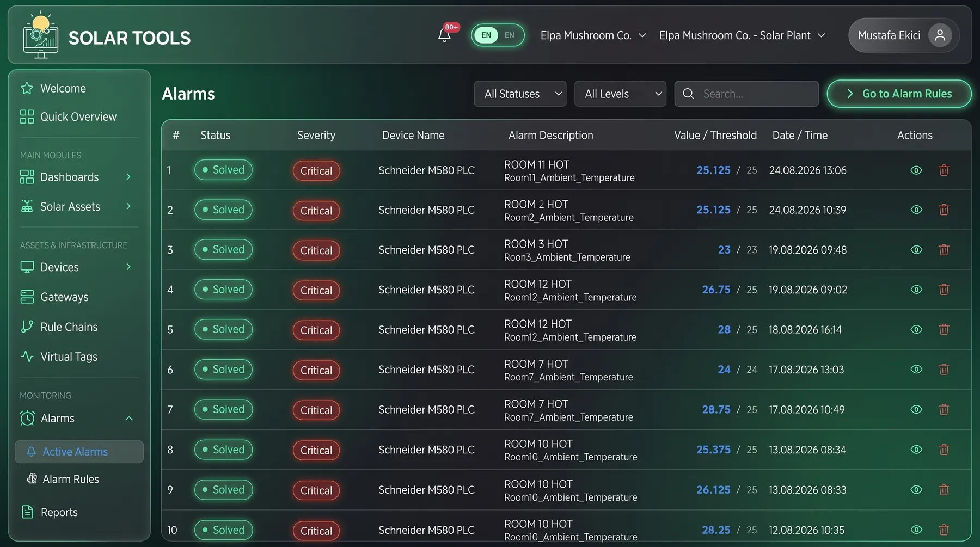View alarm dated 17.08.2026 10:49

(x=916, y=410)
